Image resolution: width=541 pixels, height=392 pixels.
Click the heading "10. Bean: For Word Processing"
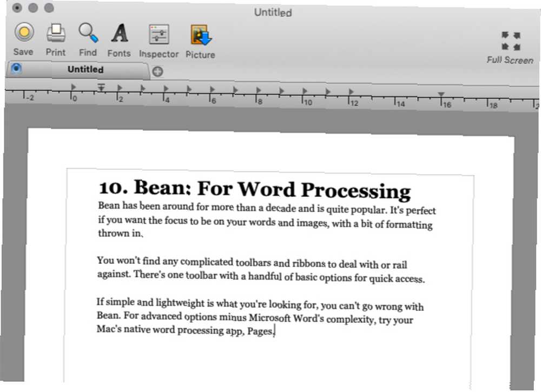point(255,189)
